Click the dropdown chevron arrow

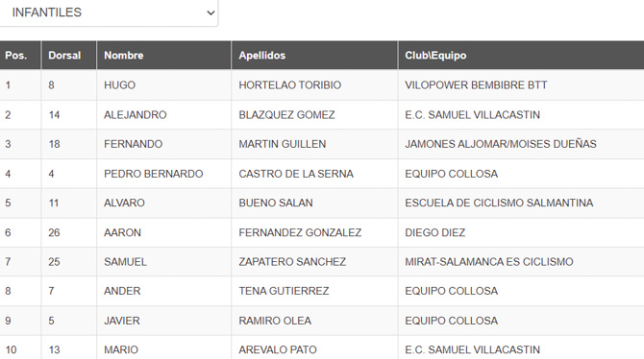pyautogui.click(x=211, y=12)
